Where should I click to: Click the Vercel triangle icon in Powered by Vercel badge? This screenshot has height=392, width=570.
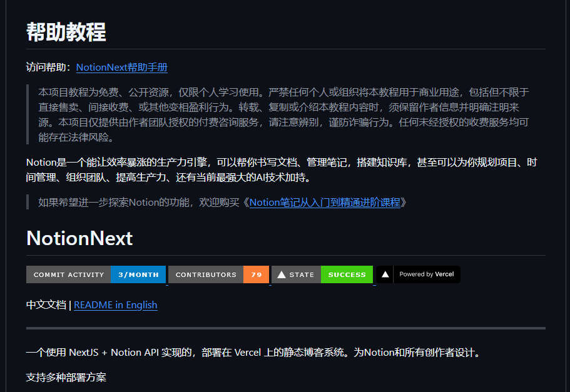tap(385, 274)
